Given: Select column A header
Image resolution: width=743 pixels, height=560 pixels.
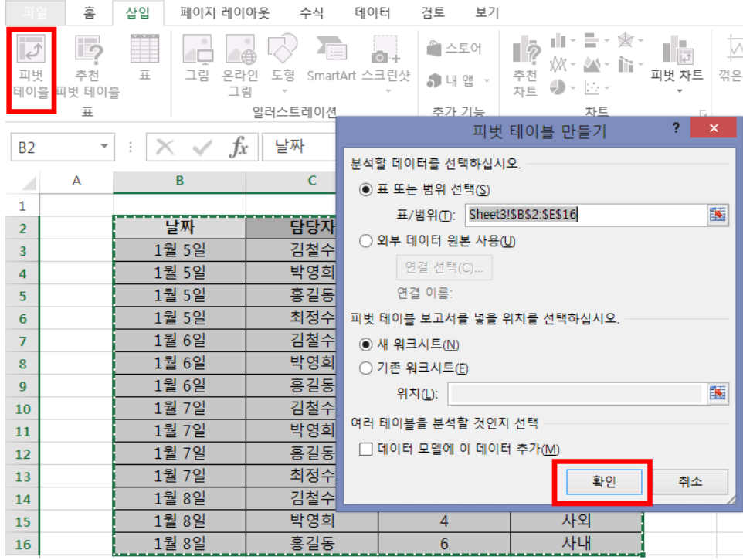Looking at the screenshot, I should point(76,181).
